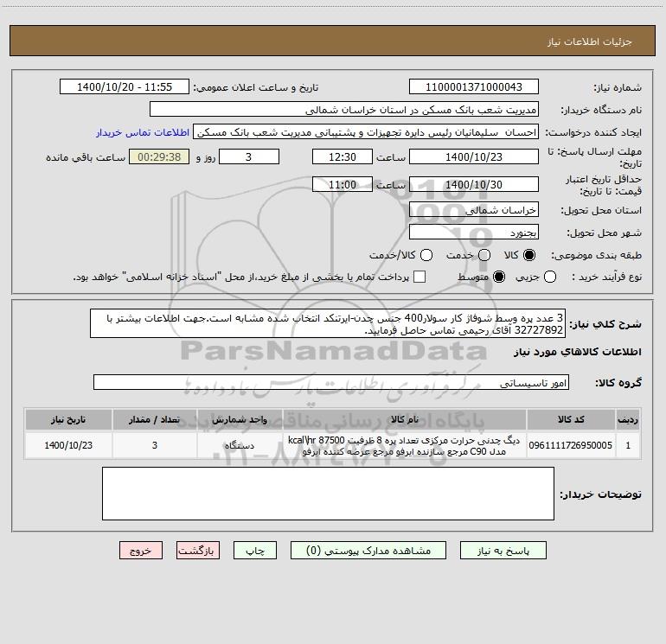Click the delivery province خراسان شمالی field
The image size is (666, 644).
point(474,209)
